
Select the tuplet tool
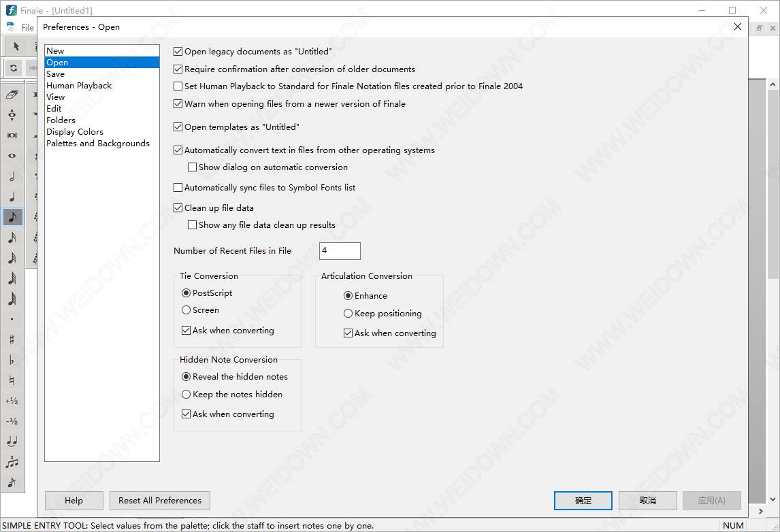tap(12, 462)
